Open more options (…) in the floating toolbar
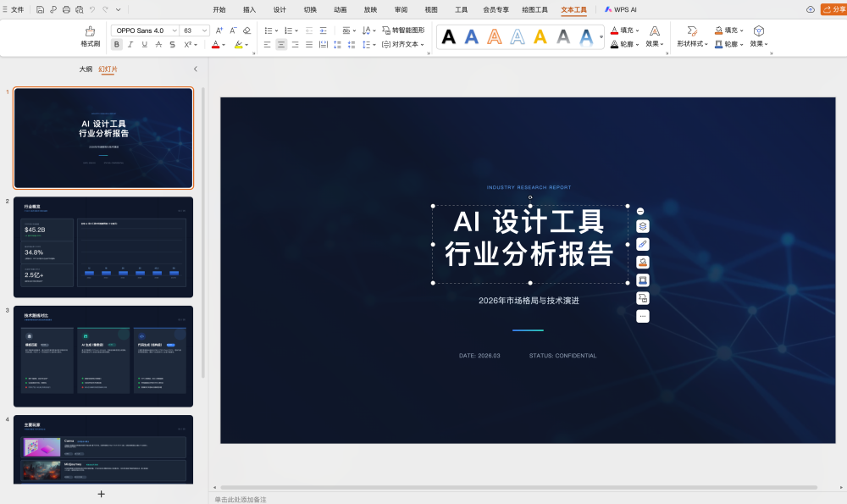This screenshot has height=504, width=847. 642,316
